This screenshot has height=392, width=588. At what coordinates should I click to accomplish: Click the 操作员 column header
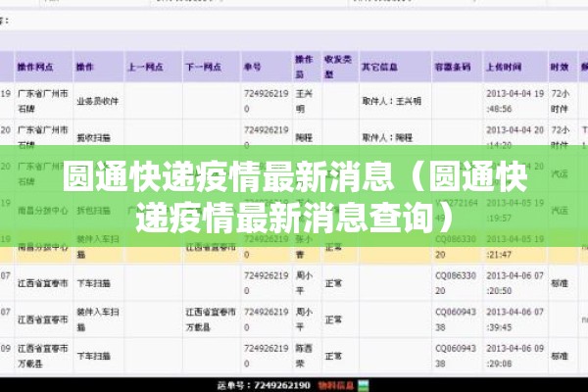304,67
